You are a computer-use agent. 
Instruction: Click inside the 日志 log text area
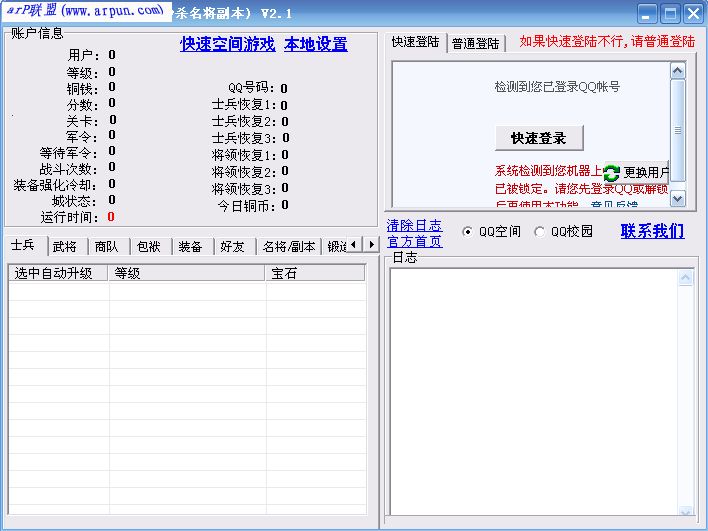coord(535,392)
